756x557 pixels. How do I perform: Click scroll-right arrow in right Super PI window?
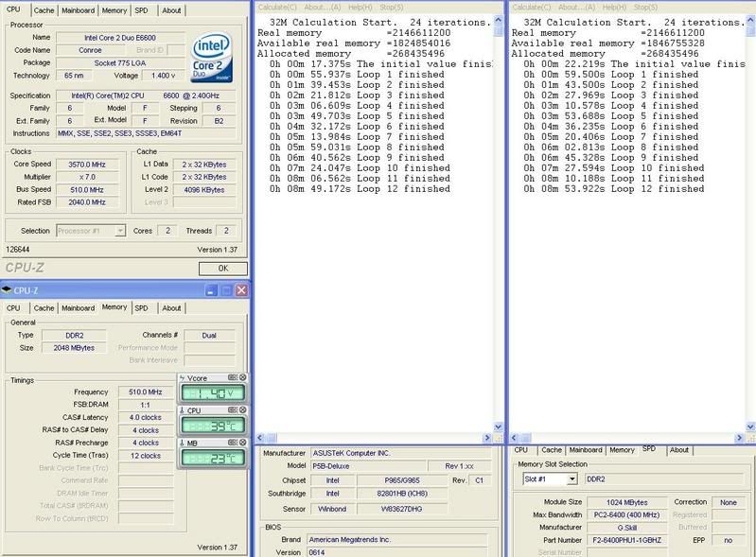(x=739, y=438)
